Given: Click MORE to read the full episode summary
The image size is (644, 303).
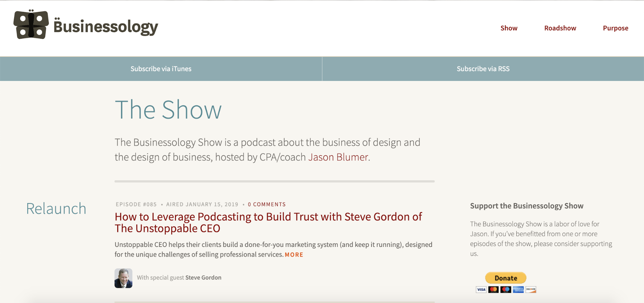Looking at the screenshot, I should [x=294, y=255].
